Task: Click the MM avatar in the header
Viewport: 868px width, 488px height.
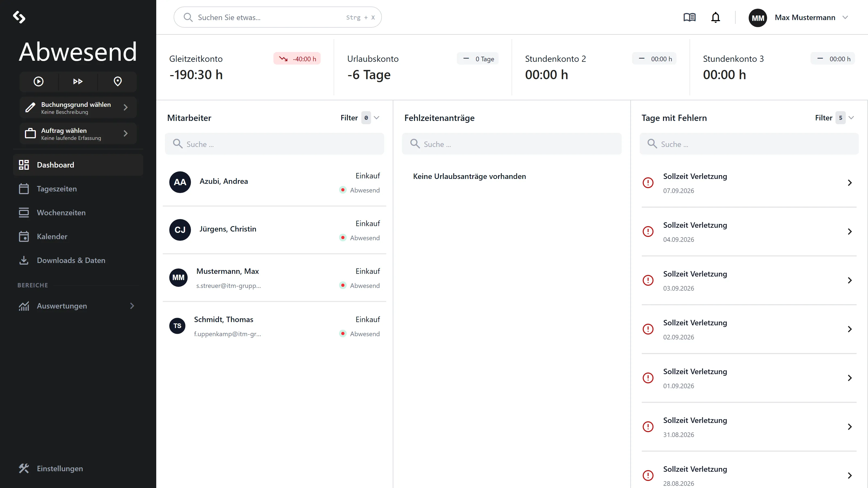Action: 758,18
